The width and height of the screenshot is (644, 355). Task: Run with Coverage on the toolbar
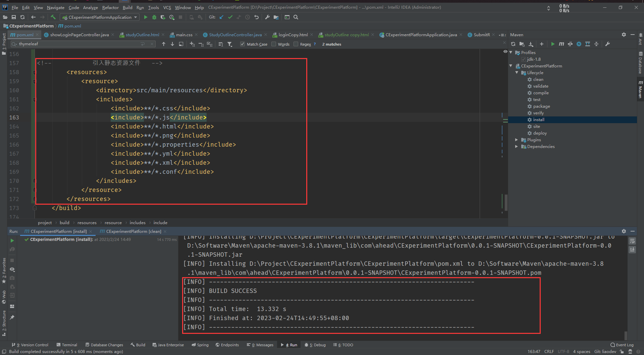click(163, 17)
